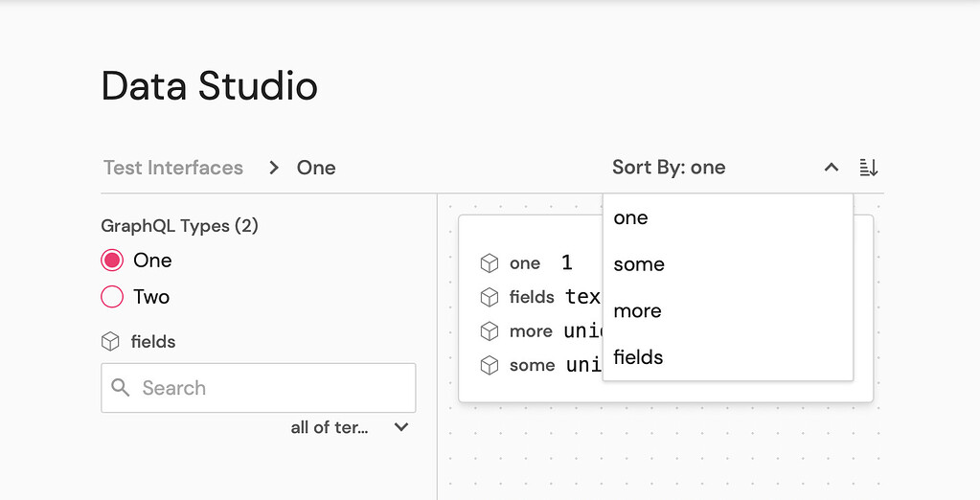Click the breadcrumb separator chevron icon
The image size is (980, 500).
tap(274, 168)
